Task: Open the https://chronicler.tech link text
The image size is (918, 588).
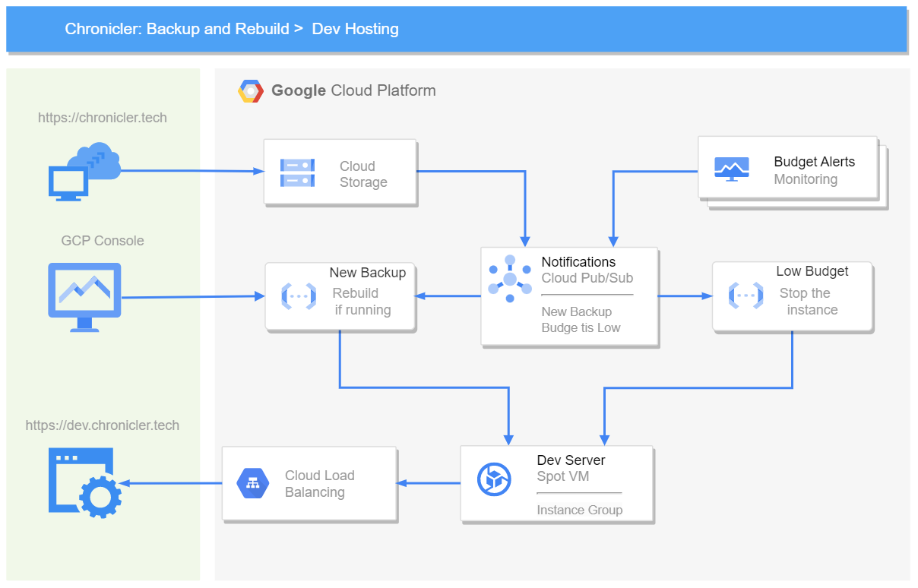Action: point(103,118)
